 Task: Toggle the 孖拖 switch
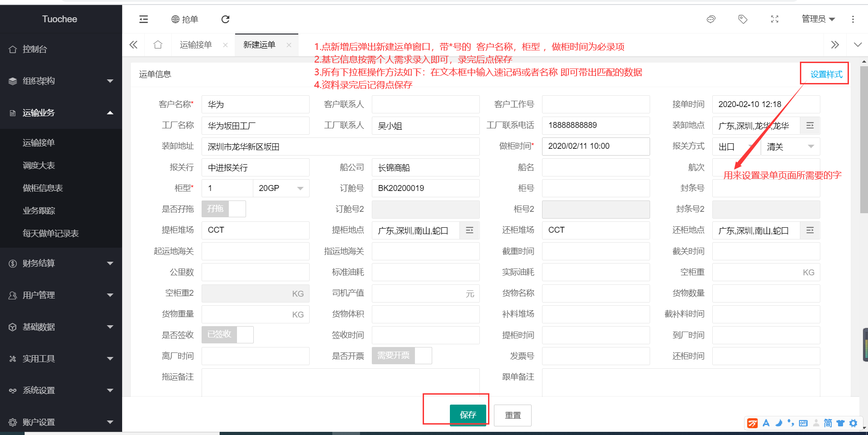pos(224,209)
